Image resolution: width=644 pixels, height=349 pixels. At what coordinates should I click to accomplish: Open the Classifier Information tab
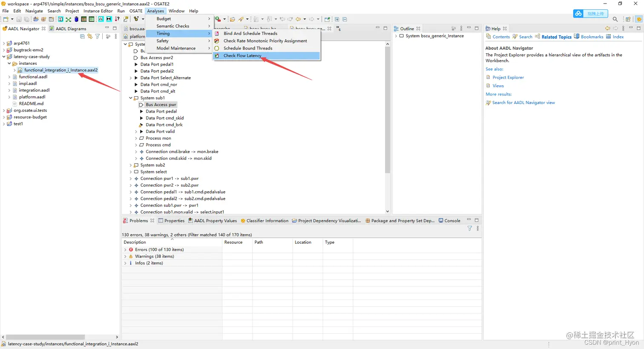click(x=264, y=221)
